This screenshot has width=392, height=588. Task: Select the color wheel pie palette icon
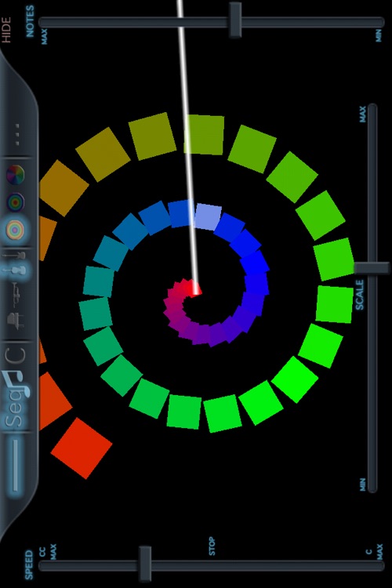[16, 175]
